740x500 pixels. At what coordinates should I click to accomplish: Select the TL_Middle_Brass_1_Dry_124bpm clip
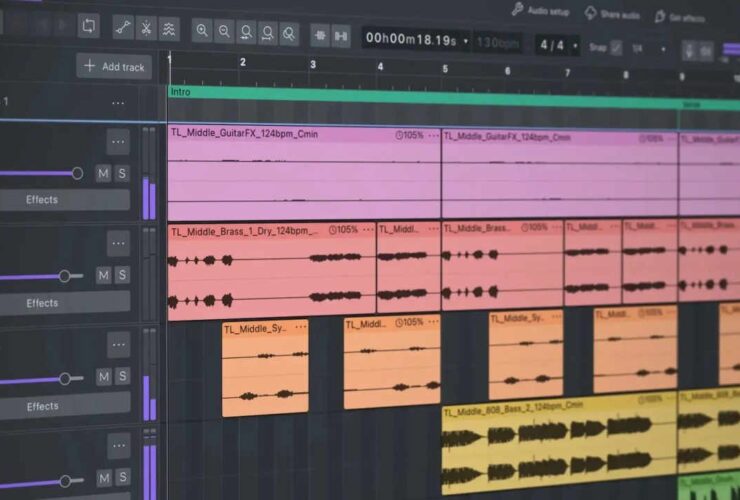(272, 271)
